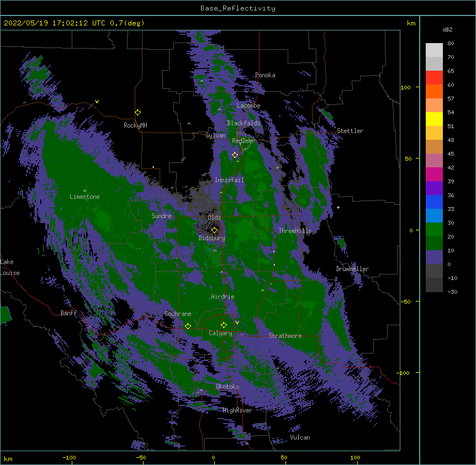Click the white plus marker east of ThreeHills
Image resolution: width=476 pixels, height=465 pixels.
[x=338, y=207]
